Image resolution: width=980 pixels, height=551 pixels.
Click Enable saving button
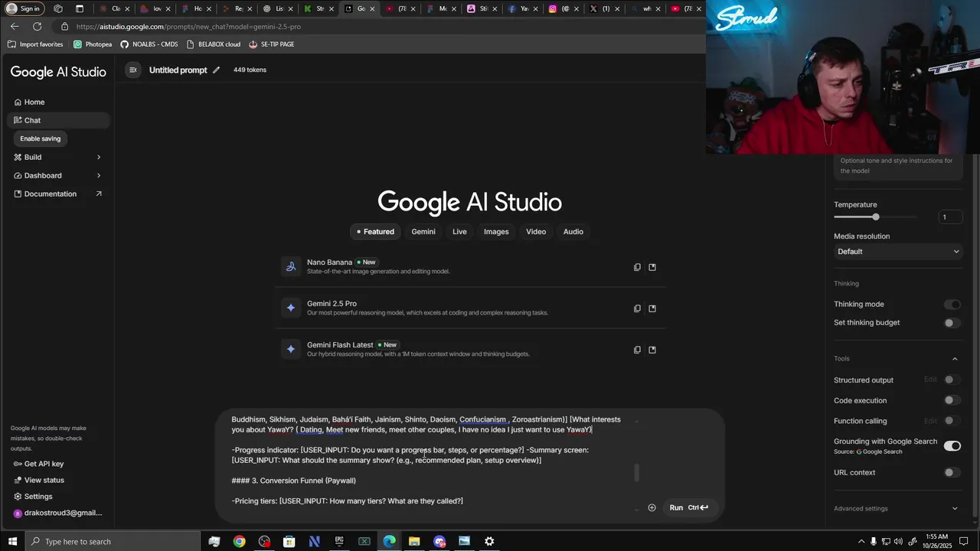coord(41,139)
